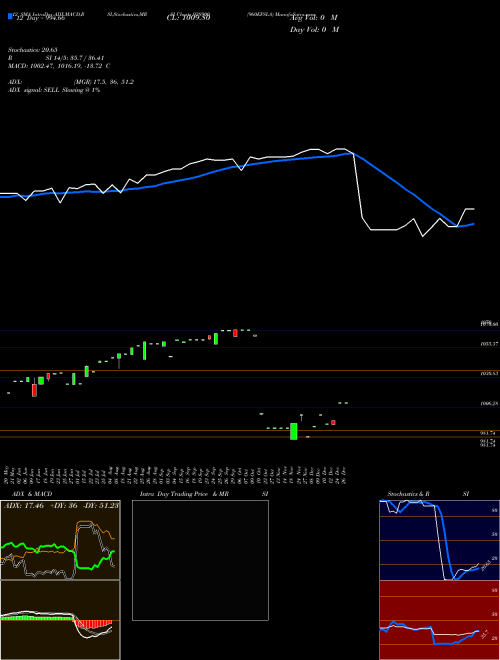Click the ADX (MGR) 17.5, 36, 51.2 line
This screenshot has height=660, width=500.
[x=71, y=82]
